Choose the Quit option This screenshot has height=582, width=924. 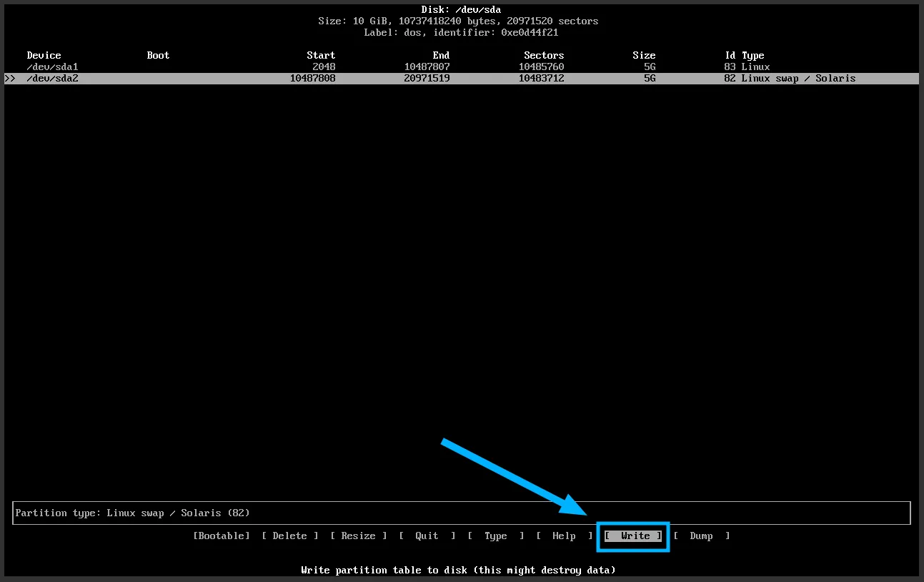pyautogui.click(x=427, y=536)
